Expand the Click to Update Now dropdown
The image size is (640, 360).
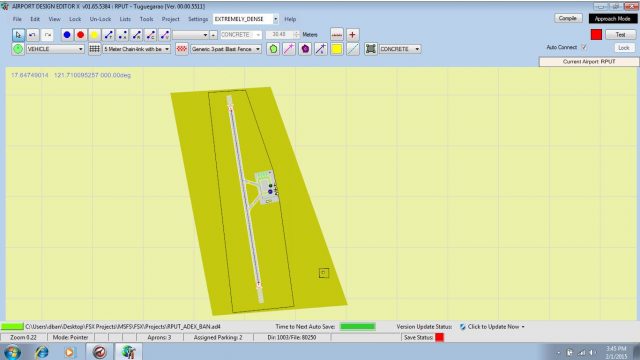click(523, 327)
